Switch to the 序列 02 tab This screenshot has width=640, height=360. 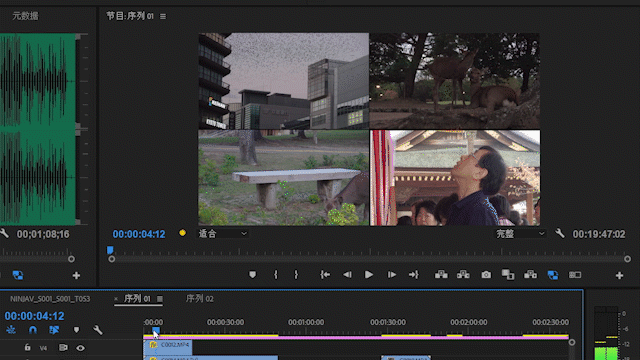click(x=200, y=299)
